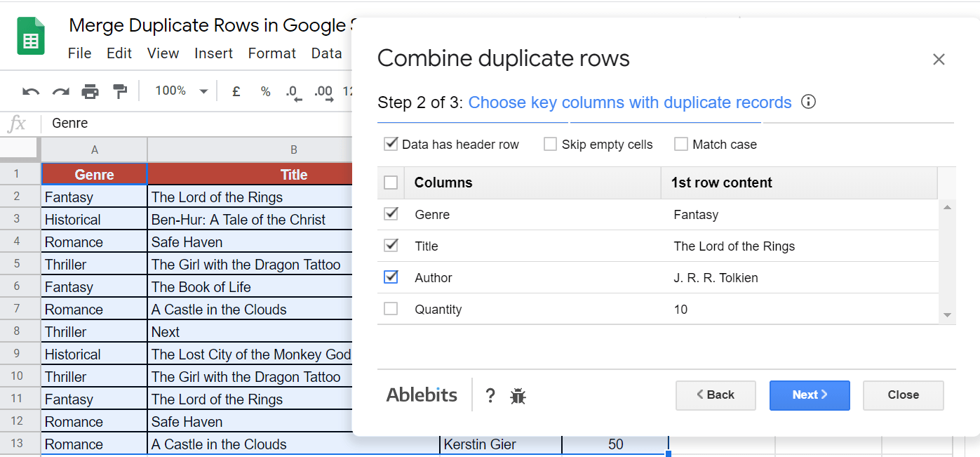The image size is (980, 457).
Task: Select the Paint format tool
Action: [120, 91]
